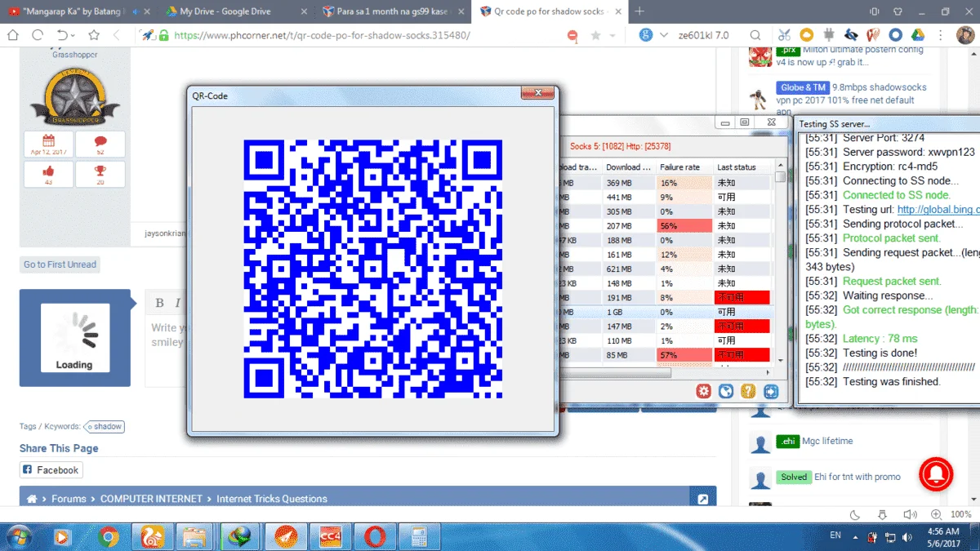The image size is (980, 551).
Task: Select the row with 56% failure rate
Action: pyautogui.click(x=666, y=225)
